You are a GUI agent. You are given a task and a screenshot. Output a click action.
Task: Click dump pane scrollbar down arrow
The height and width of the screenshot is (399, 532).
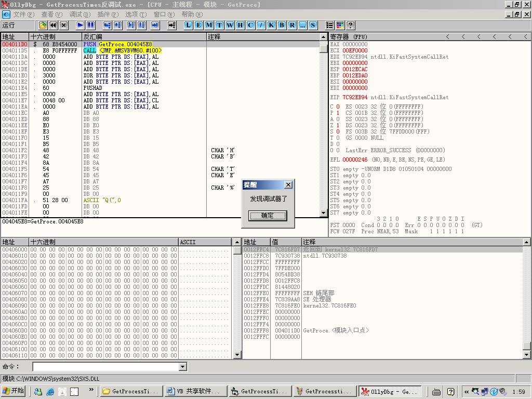pyautogui.click(x=237, y=355)
